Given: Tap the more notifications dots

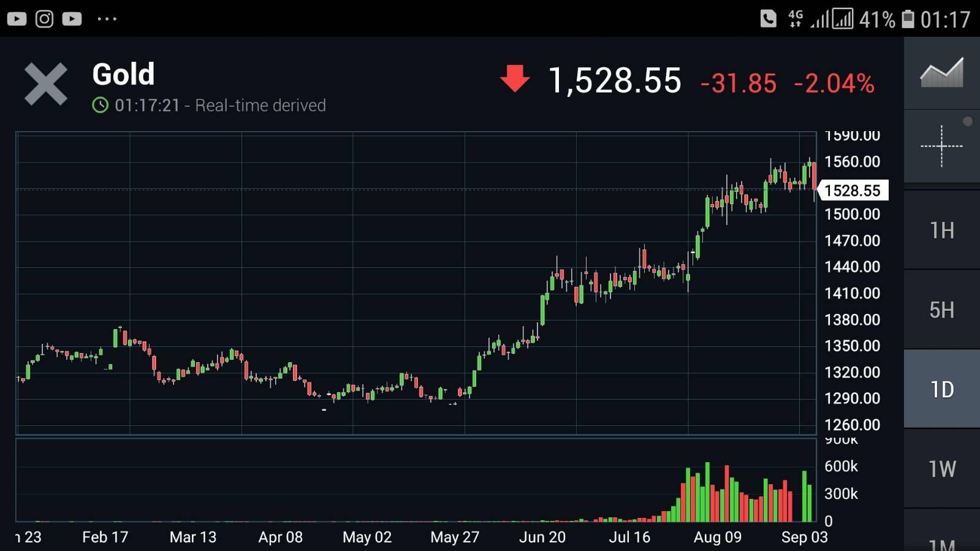Looking at the screenshot, I should tap(107, 19).
